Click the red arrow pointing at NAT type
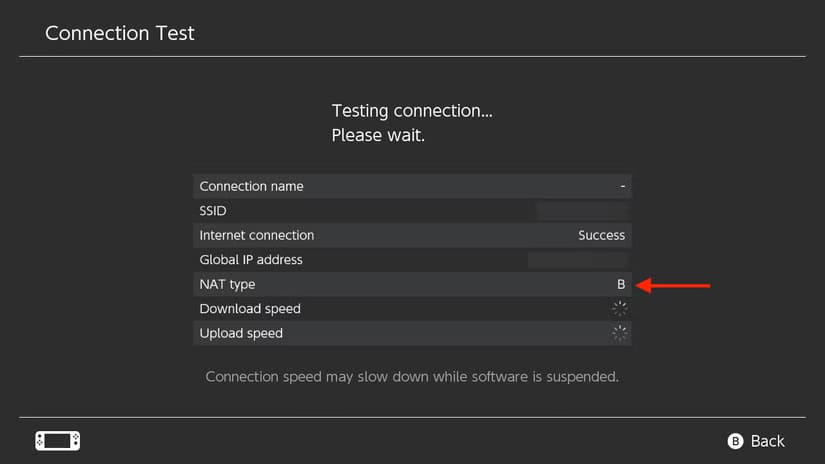 [673, 285]
